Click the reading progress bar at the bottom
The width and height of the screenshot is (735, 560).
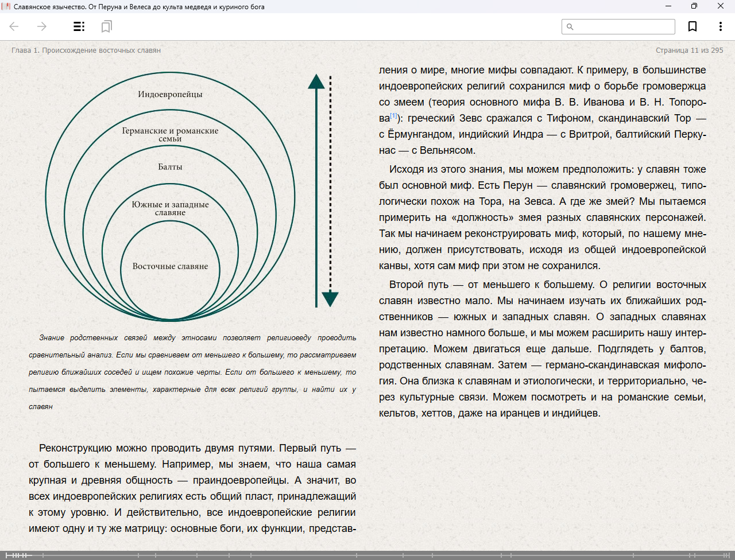pyautogui.click(x=367, y=555)
